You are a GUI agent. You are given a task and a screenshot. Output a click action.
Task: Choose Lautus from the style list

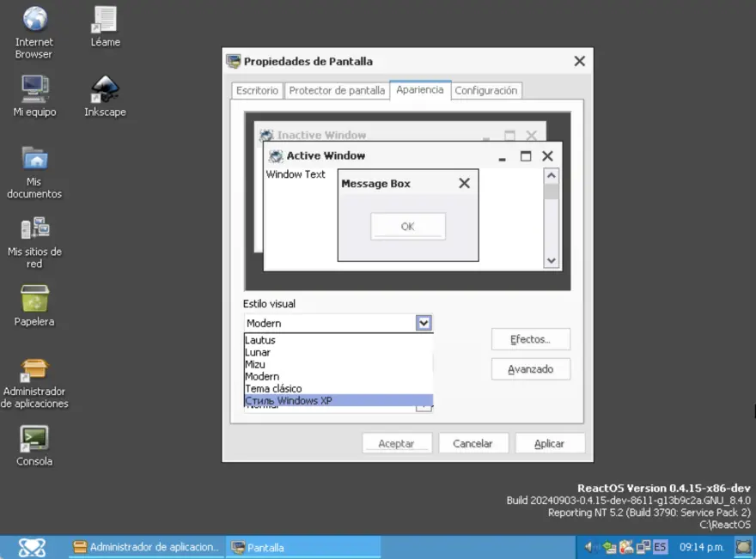click(x=338, y=340)
